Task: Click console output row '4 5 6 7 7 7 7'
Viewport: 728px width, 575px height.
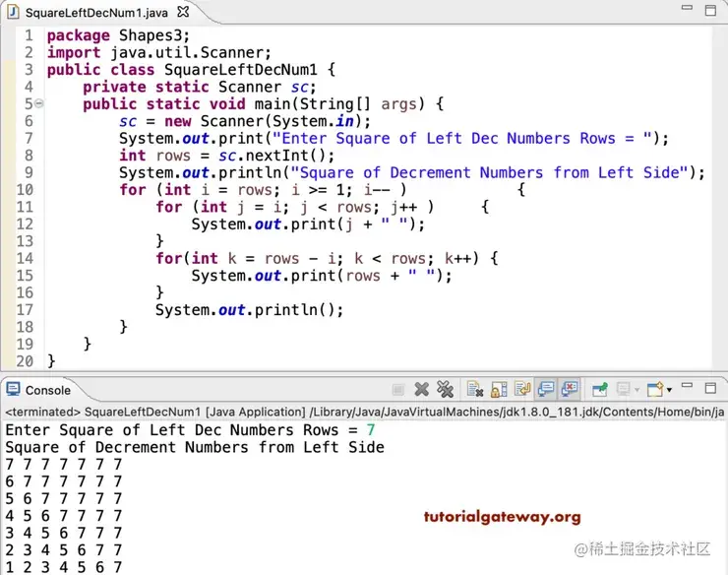Action: (x=64, y=516)
